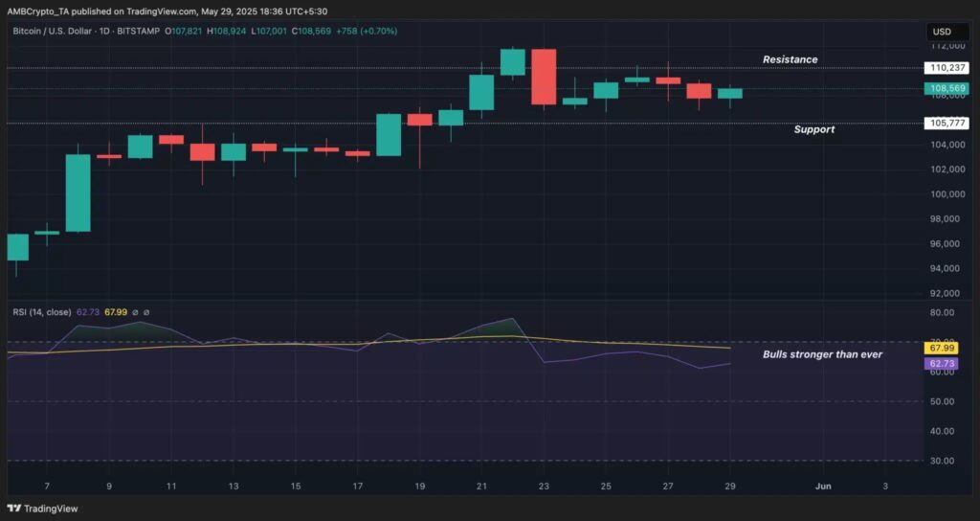The image size is (980, 521).
Task: Click the green 108,569 current price label
Action: pyautogui.click(x=946, y=89)
